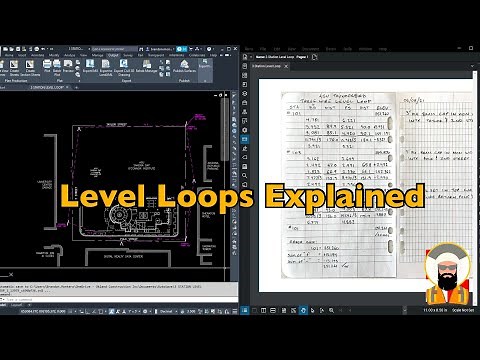Open the gear Settings panel in Bluebeam sidebar
Image resolution: width=480 pixels, height=360 pixels.
click(x=245, y=130)
